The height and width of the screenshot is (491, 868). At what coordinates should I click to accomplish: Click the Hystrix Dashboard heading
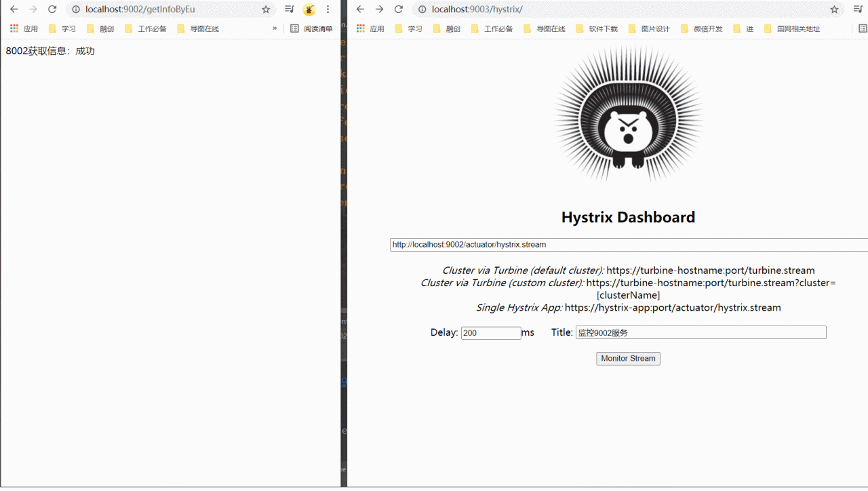pyautogui.click(x=628, y=217)
